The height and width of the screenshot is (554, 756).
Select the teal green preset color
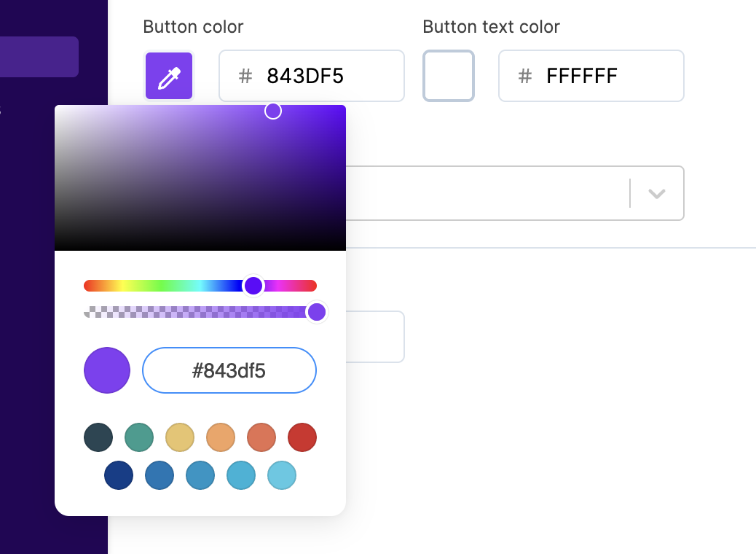pos(139,437)
